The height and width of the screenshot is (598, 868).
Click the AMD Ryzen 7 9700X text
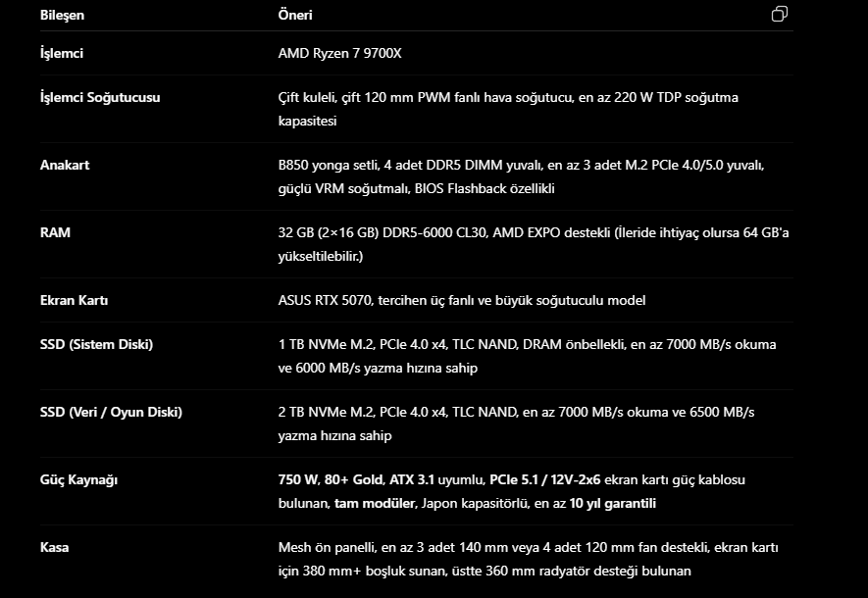click(340, 53)
